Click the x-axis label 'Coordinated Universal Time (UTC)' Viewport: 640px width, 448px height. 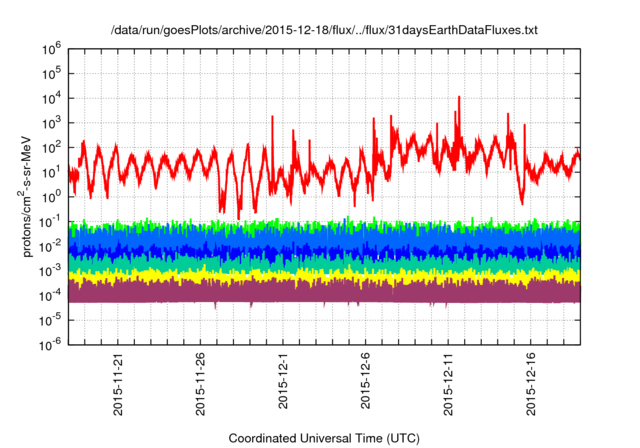[324, 438]
